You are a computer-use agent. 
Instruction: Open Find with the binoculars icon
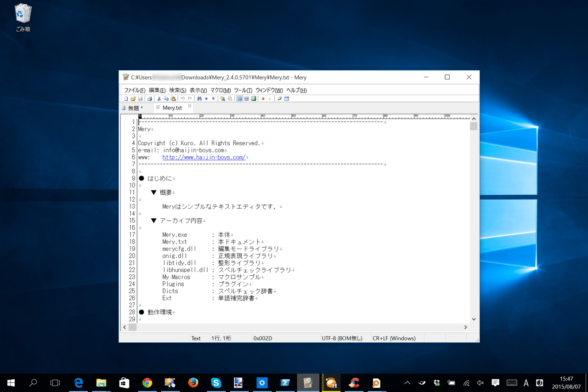[199, 99]
